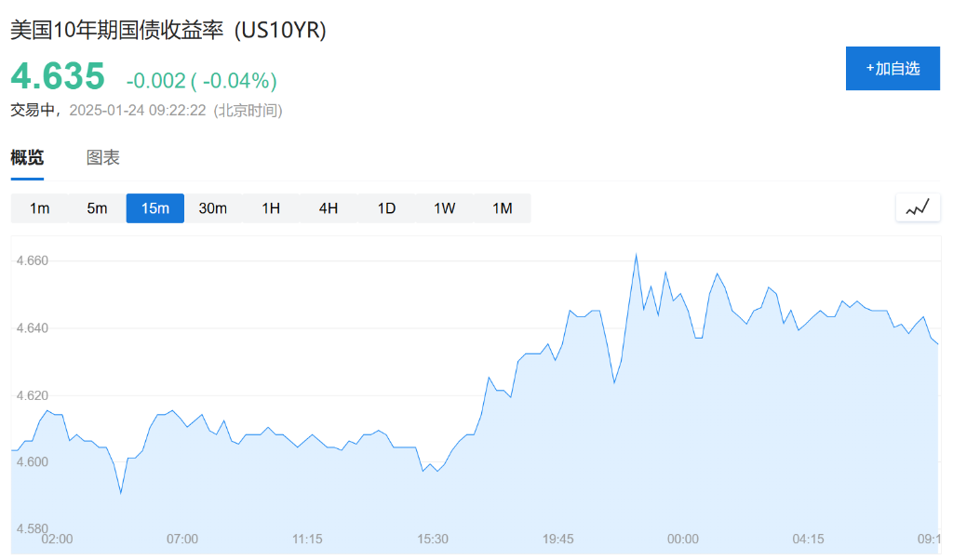953x560 pixels.
Task: Choose the 1M monthly interval
Action: tap(503, 208)
